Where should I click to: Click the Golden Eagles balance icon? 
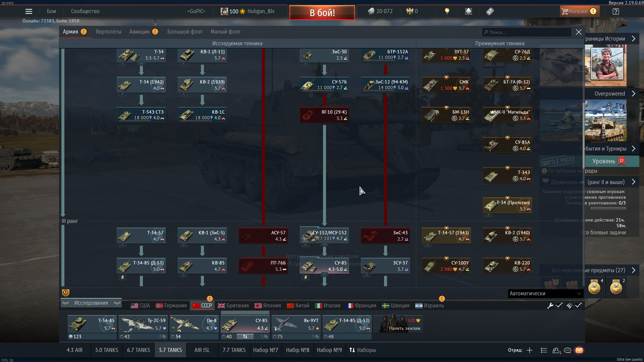[410, 11]
